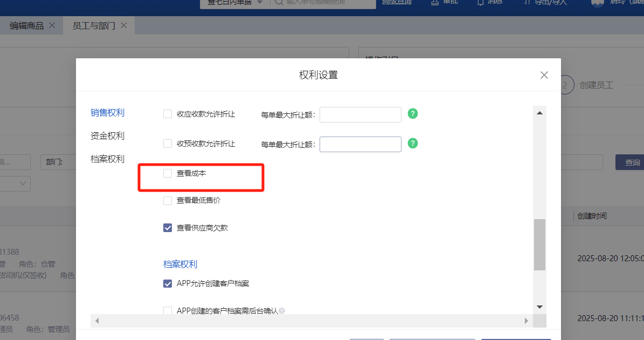The height and width of the screenshot is (340, 644).
Task: Close the 权利设置 dialog with X
Action: point(544,75)
